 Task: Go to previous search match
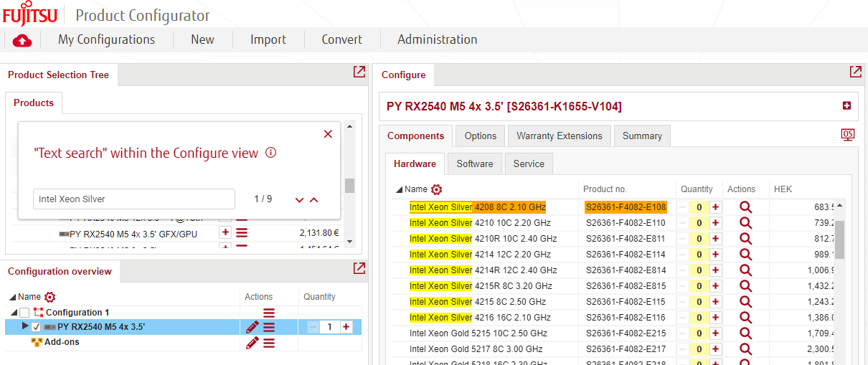[x=314, y=200]
